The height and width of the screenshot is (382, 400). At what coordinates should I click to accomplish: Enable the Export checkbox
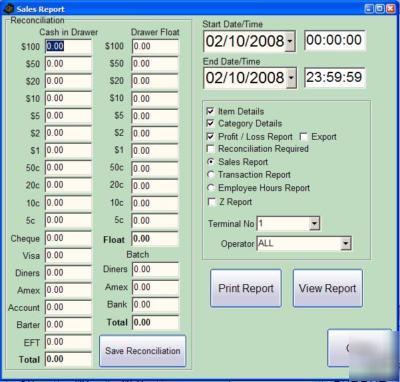[303, 137]
